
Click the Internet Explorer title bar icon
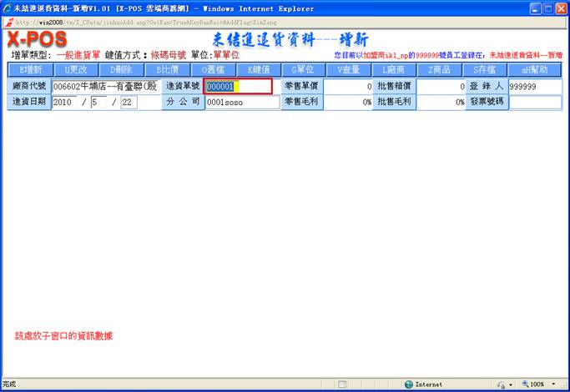8,8
